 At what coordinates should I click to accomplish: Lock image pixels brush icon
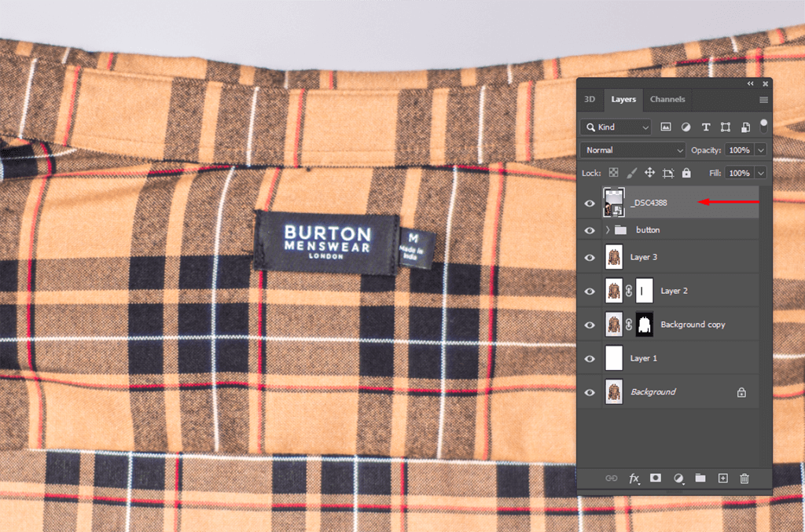coord(631,173)
